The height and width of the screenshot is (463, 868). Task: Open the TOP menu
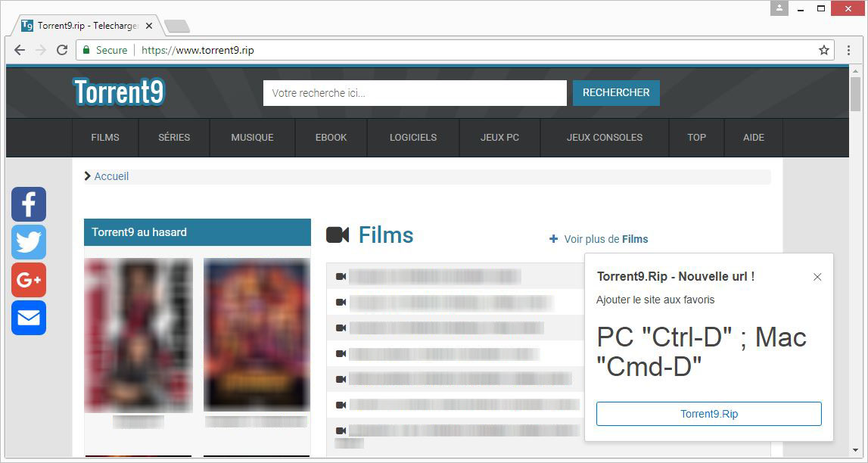point(696,137)
